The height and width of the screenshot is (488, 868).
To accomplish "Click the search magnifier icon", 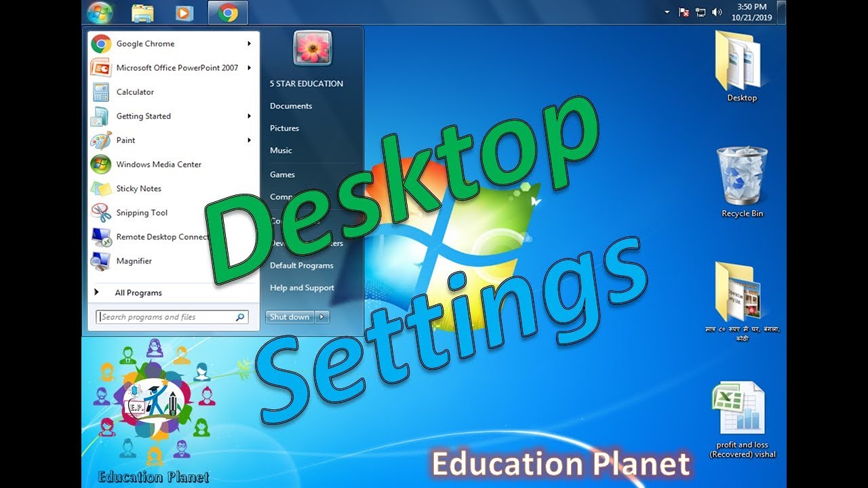I will click(240, 317).
